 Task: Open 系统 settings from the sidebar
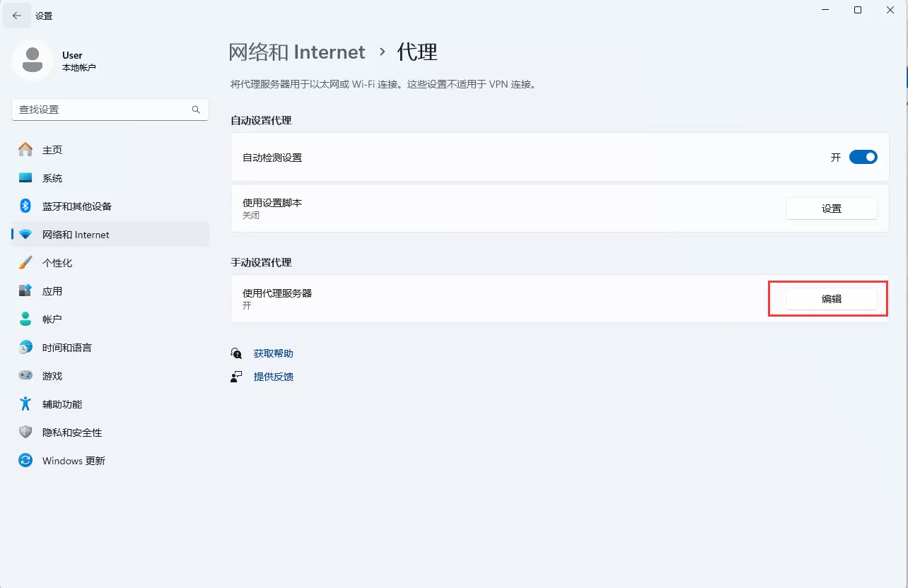(51, 177)
